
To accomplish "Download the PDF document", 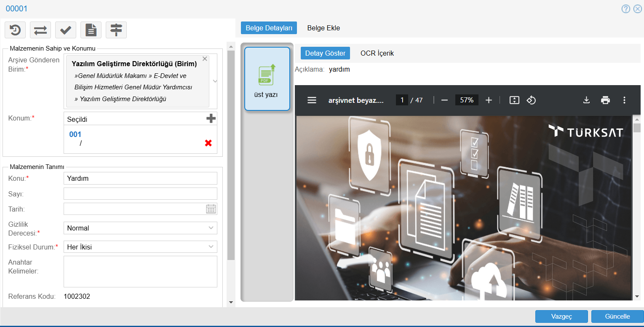I will pos(586,100).
